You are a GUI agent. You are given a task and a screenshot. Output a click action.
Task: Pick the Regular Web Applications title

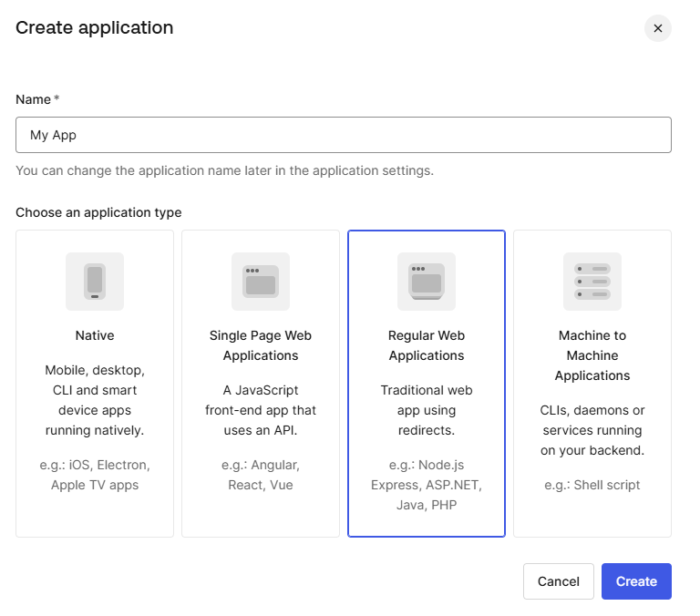[x=427, y=345]
